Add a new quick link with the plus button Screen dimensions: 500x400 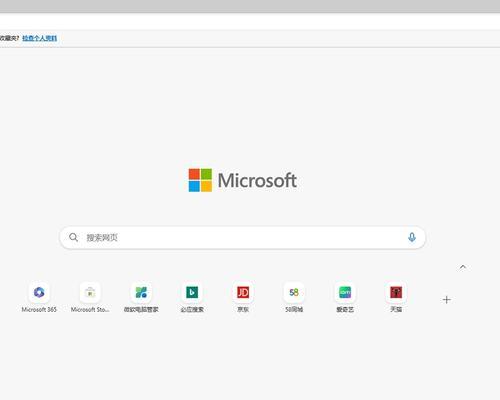447,300
